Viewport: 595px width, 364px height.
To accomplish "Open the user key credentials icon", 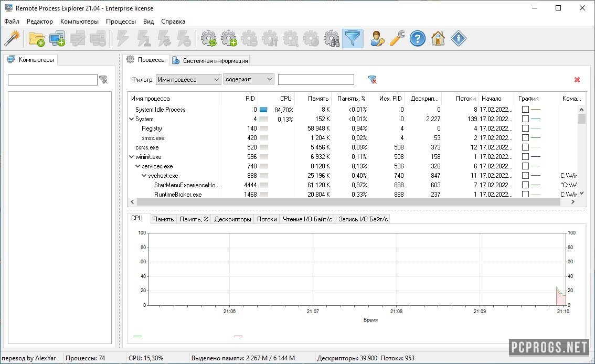I will 377,39.
